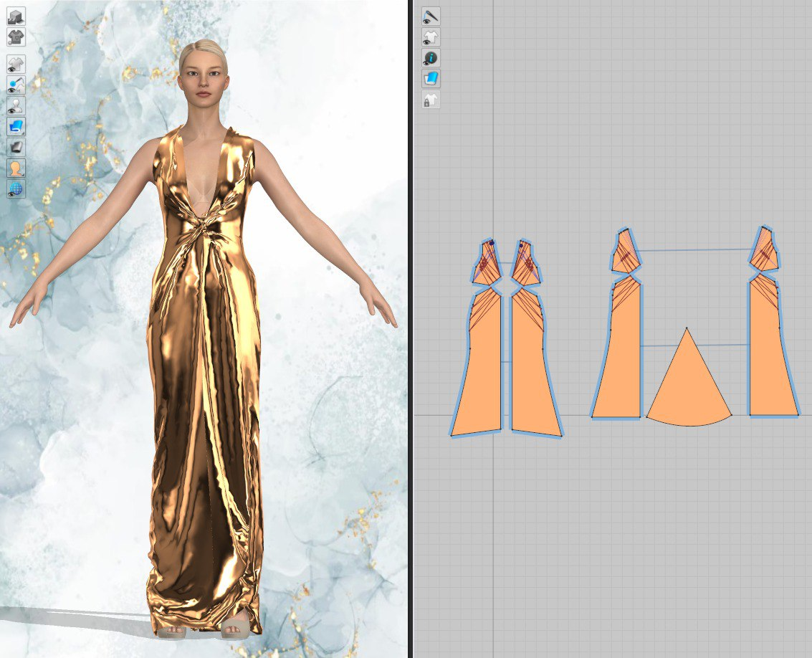Screen dimensions: 812x658
Task: Toggle show seamlines needle icon in 2D window
Action: [x=431, y=16]
